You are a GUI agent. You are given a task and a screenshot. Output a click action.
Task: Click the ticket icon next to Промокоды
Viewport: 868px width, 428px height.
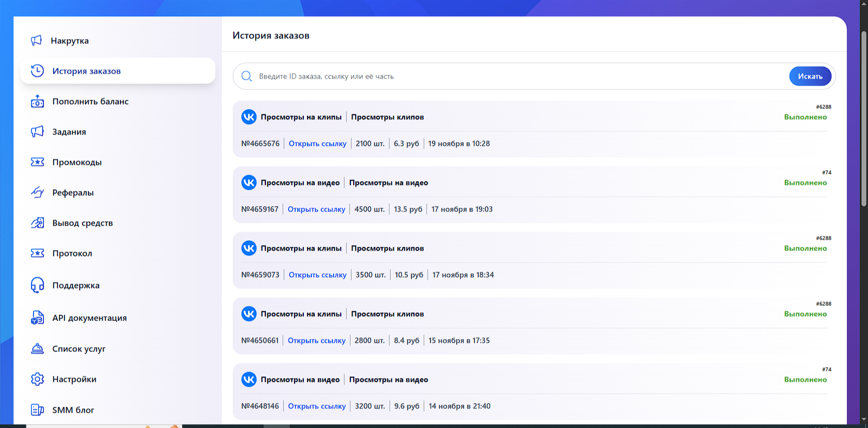click(x=37, y=162)
